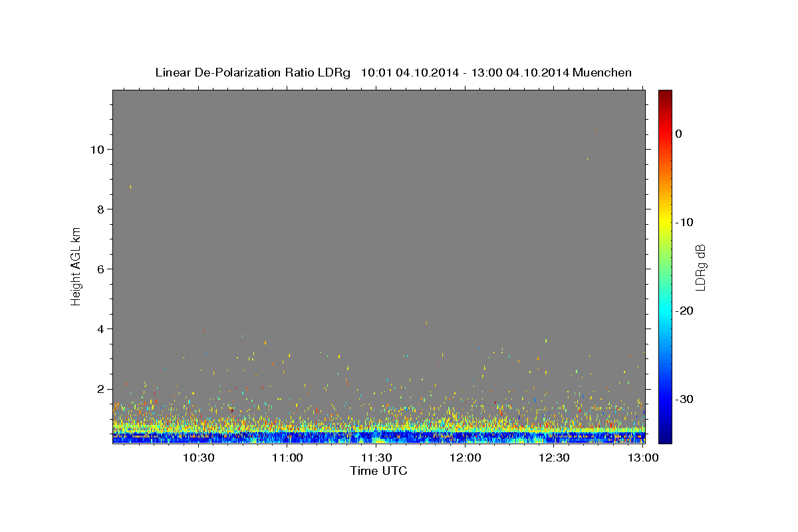
Task: Click the plot title 'Linear De-Polarization Ratio LDRg'
Action: 252,72
